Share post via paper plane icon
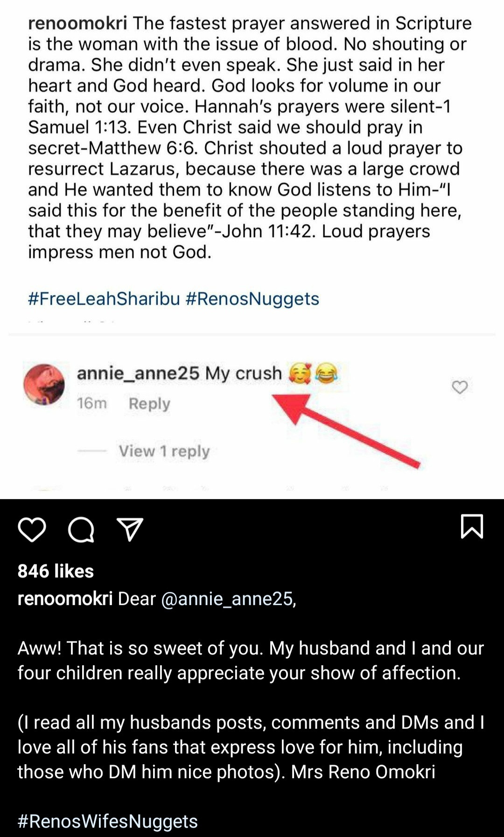504x837 pixels. coord(130,529)
